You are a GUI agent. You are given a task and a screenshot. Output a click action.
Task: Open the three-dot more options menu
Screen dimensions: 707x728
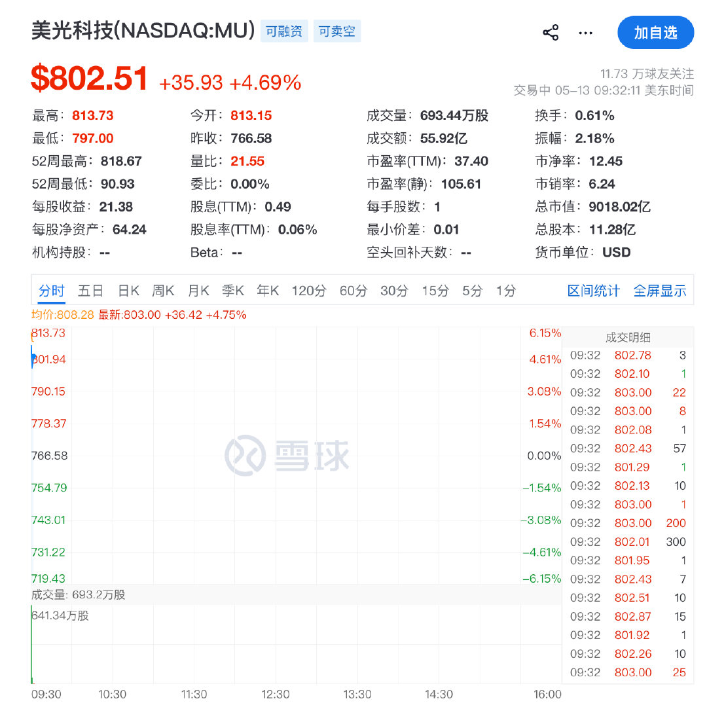pyautogui.click(x=585, y=33)
